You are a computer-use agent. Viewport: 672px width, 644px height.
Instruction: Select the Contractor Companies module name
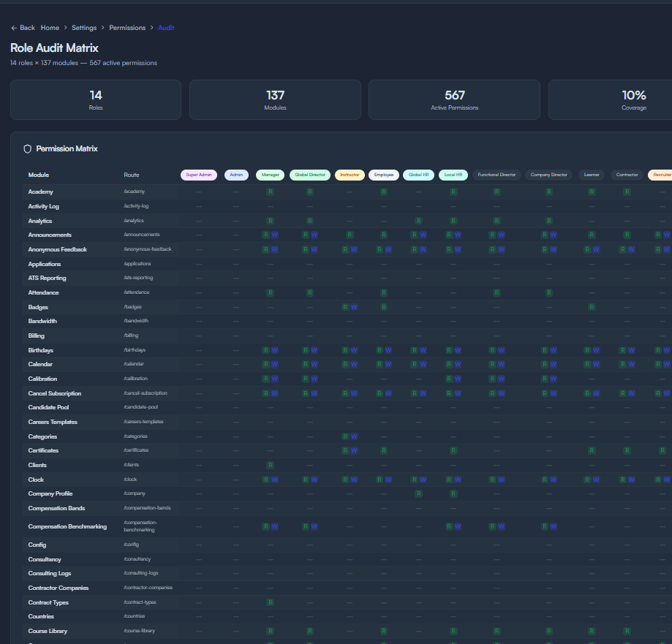pyautogui.click(x=58, y=588)
